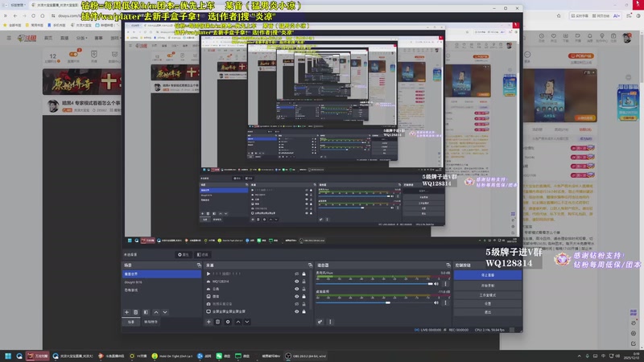The height and width of the screenshot is (362, 644).
Task: Toggle lock on 全屏全屏全屏全屏 source
Action: 304,311
